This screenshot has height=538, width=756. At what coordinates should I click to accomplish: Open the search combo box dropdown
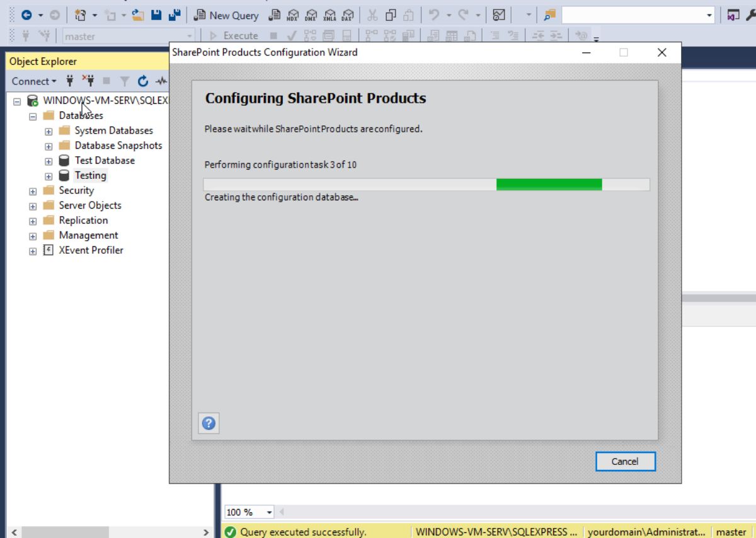pos(709,15)
